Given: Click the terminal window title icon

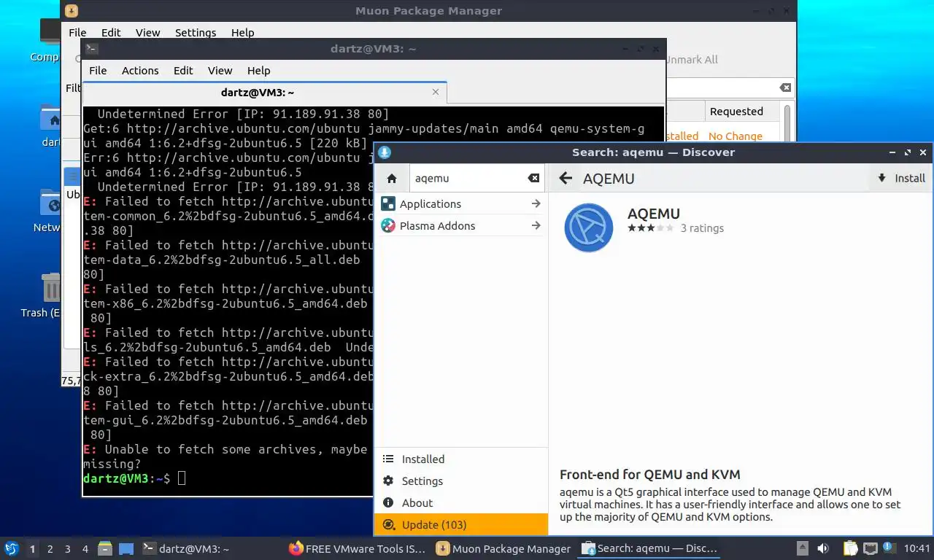Looking at the screenshot, I should (x=91, y=49).
